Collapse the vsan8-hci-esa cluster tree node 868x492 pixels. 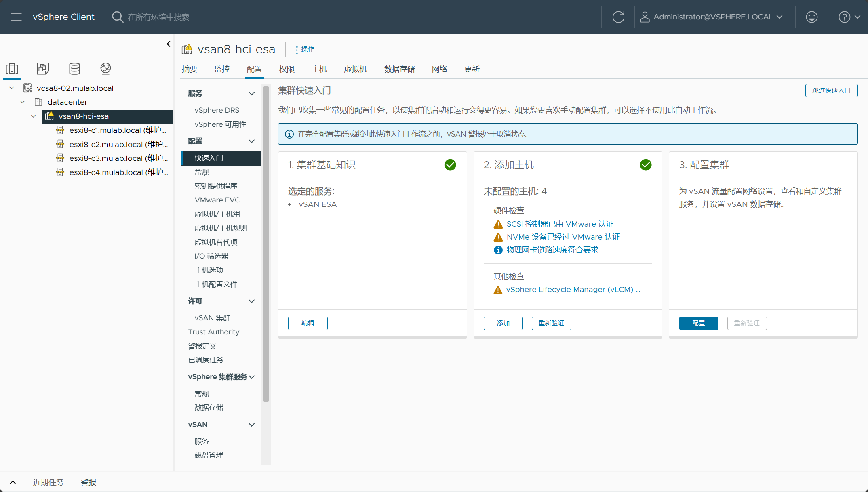34,116
